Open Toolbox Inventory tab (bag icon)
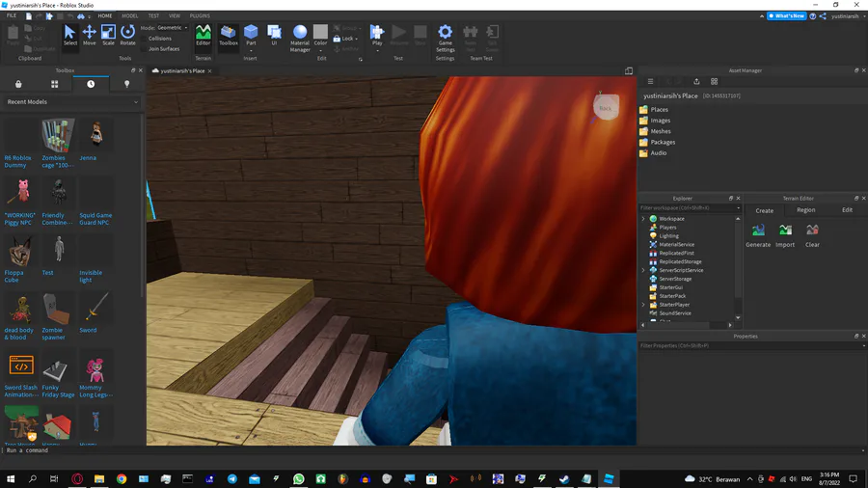Viewport: 868px width, 488px height. [18, 84]
